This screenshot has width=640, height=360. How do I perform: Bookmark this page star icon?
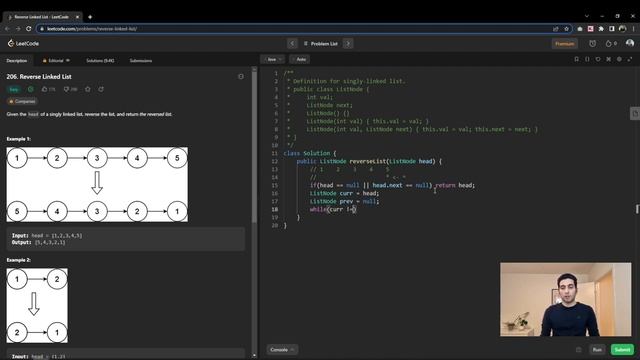[567, 29]
